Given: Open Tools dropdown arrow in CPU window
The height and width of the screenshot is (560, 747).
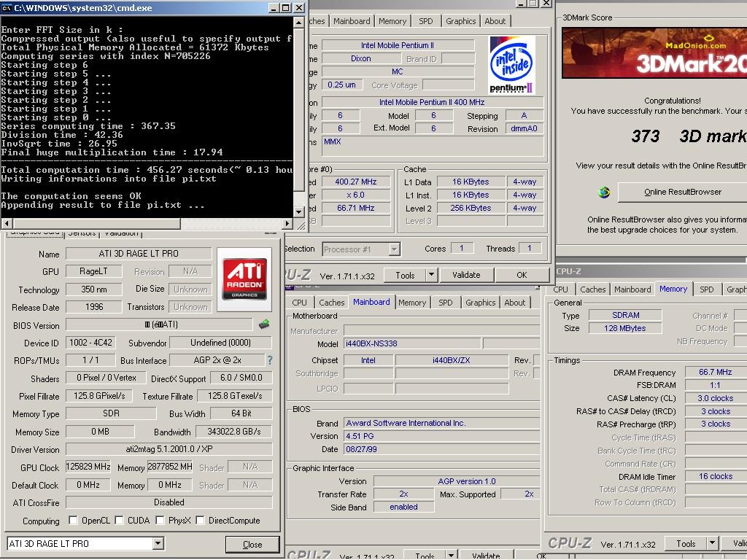Looking at the screenshot, I should (431, 275).
